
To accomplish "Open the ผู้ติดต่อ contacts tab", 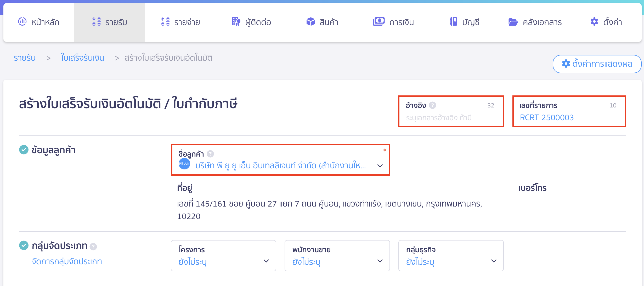I will click(251, 22).
